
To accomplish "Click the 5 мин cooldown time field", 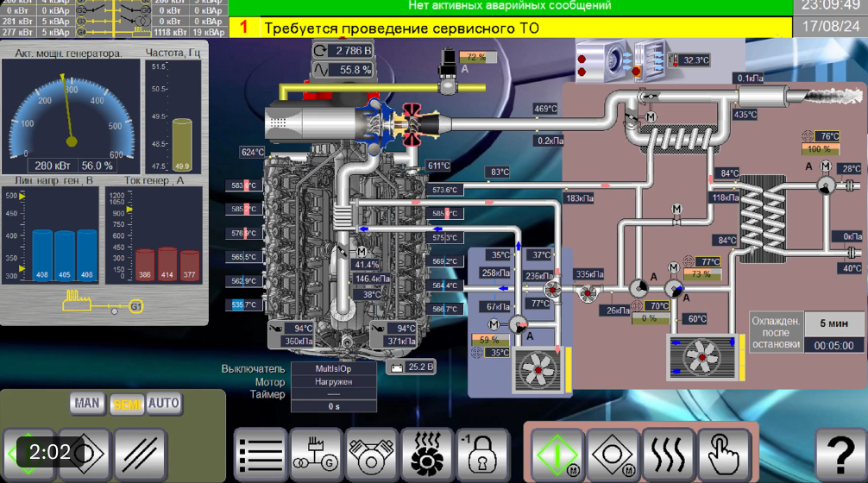I will pos(833,323).
